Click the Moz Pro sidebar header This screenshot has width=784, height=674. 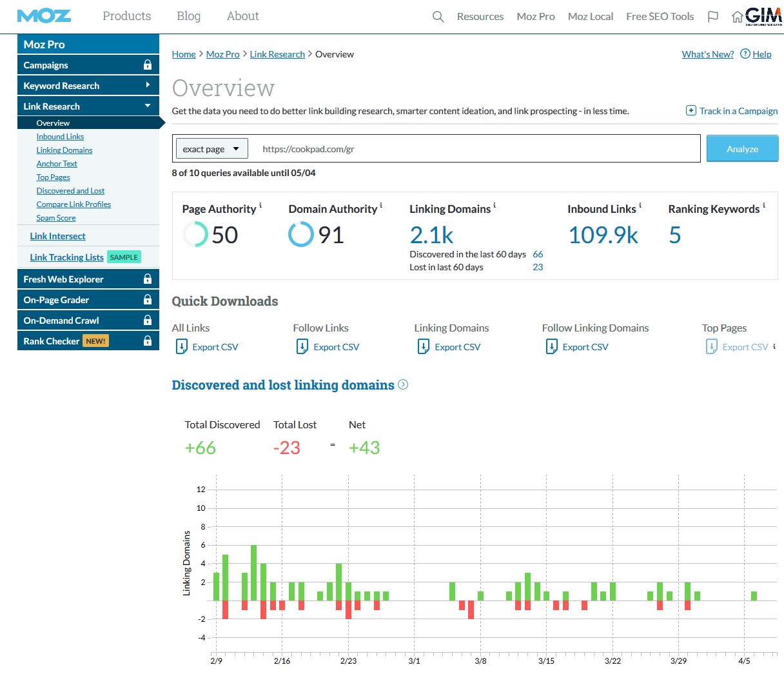[88, 45]
